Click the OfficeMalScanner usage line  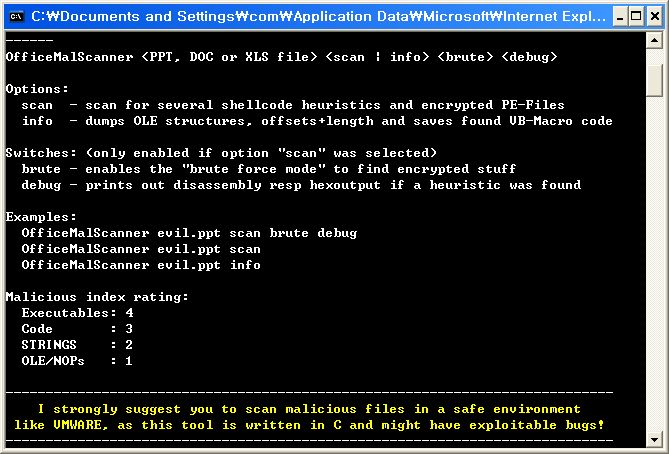tap(281, 57)
